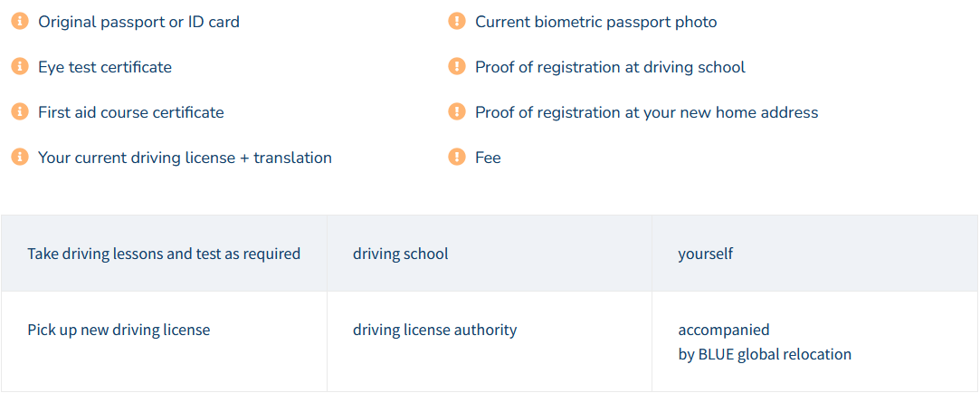
Task: Click 'First aid course certificate' item
Action: click(131, 112)
